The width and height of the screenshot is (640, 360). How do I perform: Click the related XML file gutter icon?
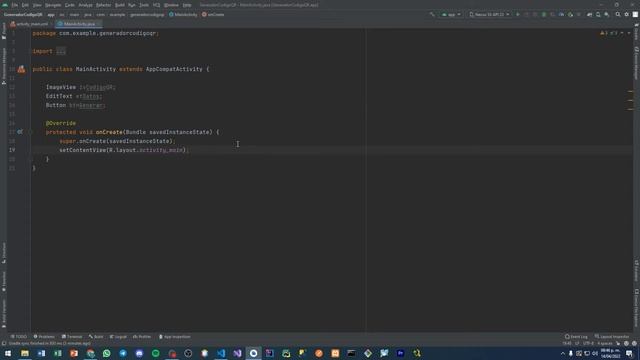[21, 69]
